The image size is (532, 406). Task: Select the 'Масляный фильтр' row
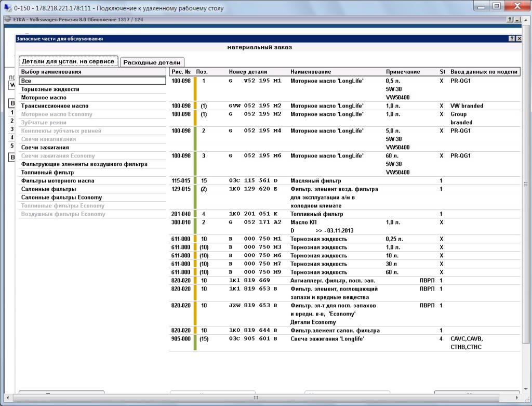345,180
